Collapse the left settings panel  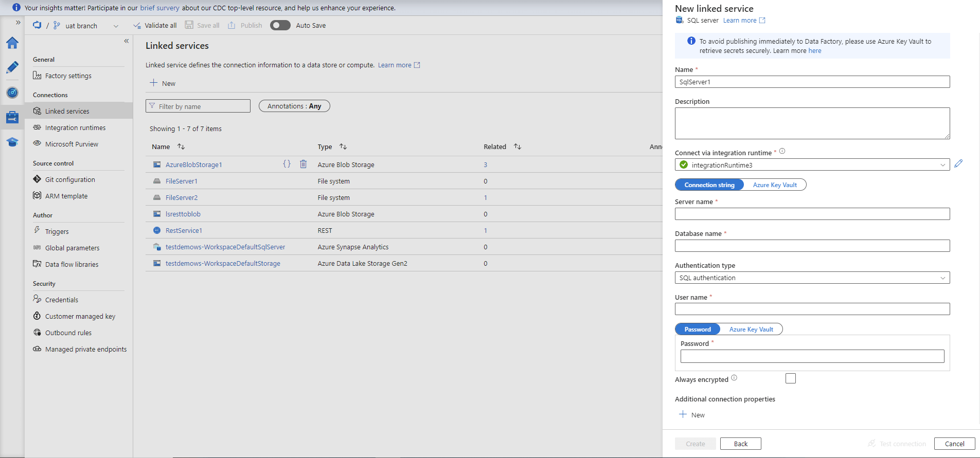click(126, 41)
